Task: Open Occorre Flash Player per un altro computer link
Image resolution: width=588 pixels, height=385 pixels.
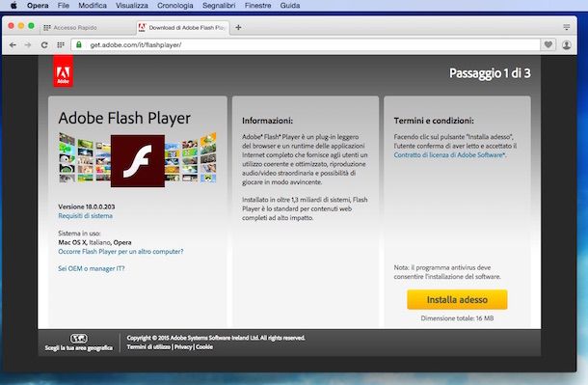Action: tap(120, 252)
